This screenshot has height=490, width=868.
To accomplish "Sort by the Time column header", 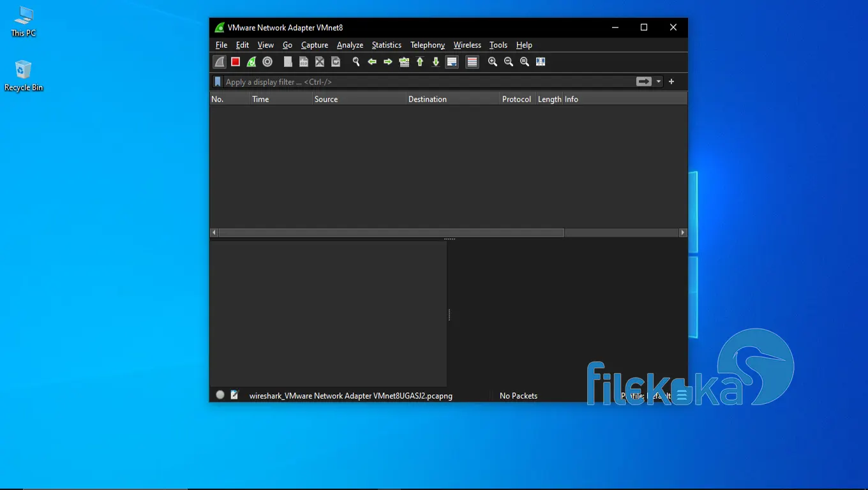I will (x=281, y=99).
